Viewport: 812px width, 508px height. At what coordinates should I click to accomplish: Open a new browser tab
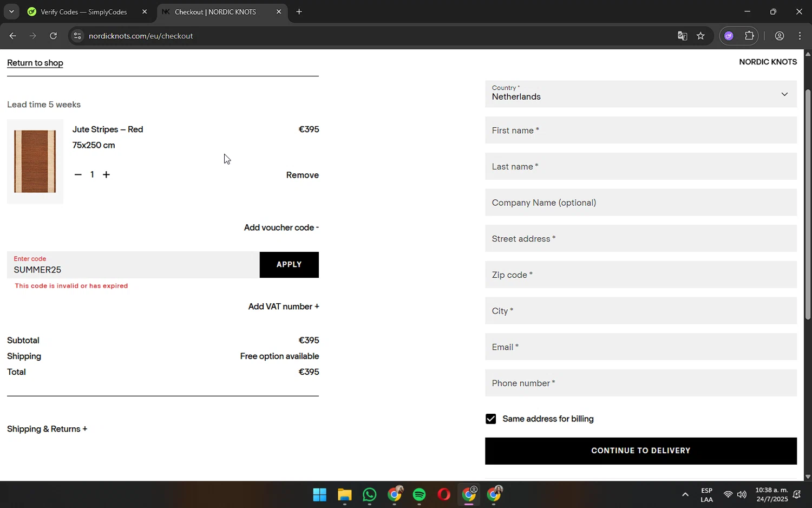coord(299,11)
